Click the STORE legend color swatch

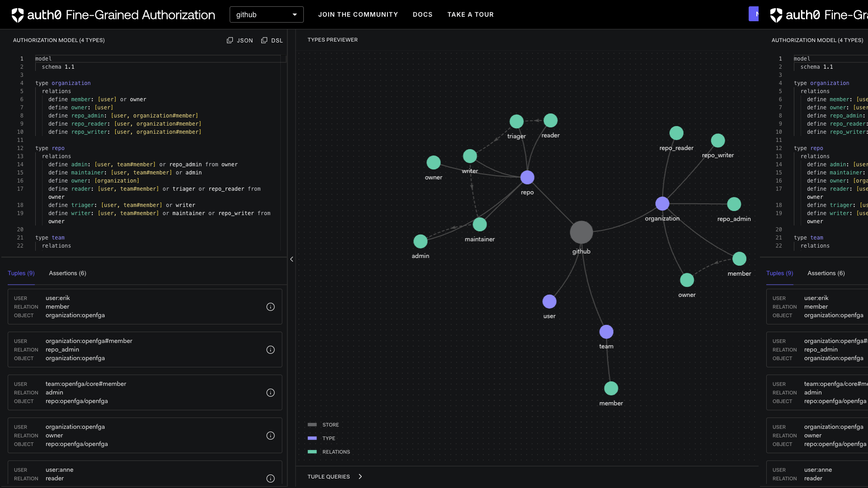click(x=312, y=425)
